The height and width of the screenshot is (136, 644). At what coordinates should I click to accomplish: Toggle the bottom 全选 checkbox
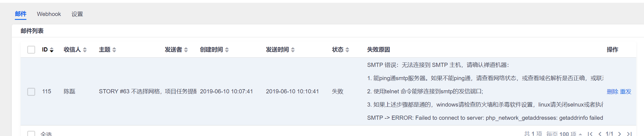(31, 134)
